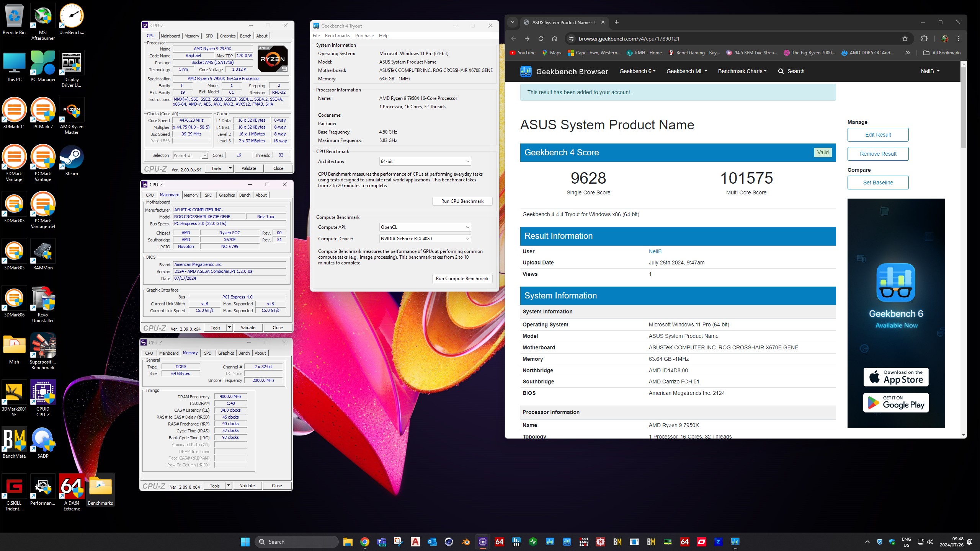Open the Benchmarks desktop folder

coord(100,490)
